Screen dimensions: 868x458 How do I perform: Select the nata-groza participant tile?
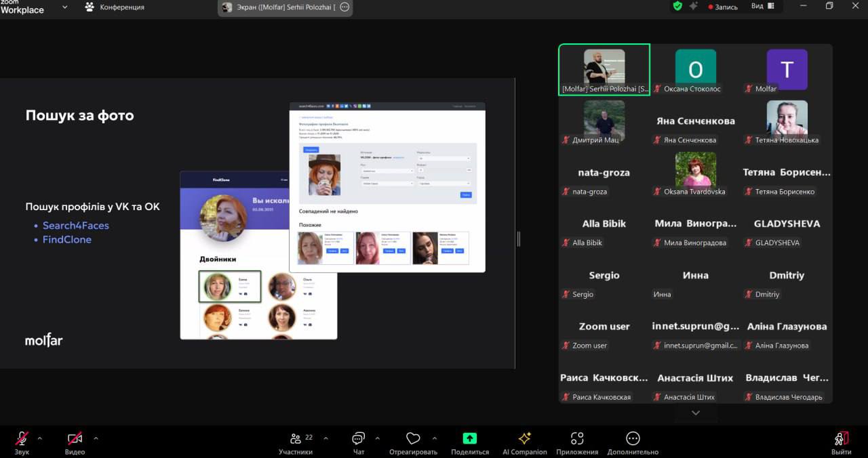click(x=604, y=173)
